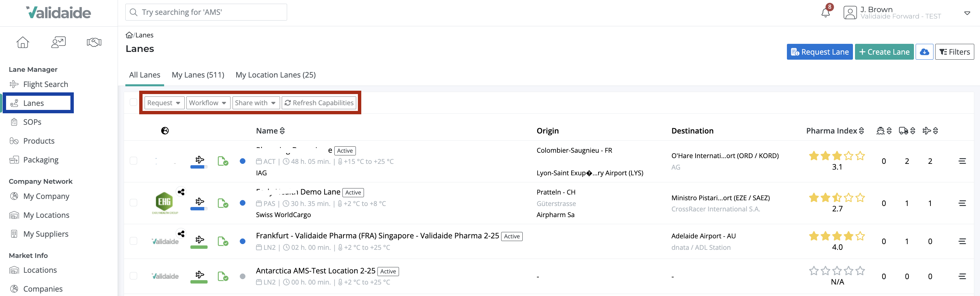980x296 pixels.
Task: Open the notifications bell
Action: (826, 12)
